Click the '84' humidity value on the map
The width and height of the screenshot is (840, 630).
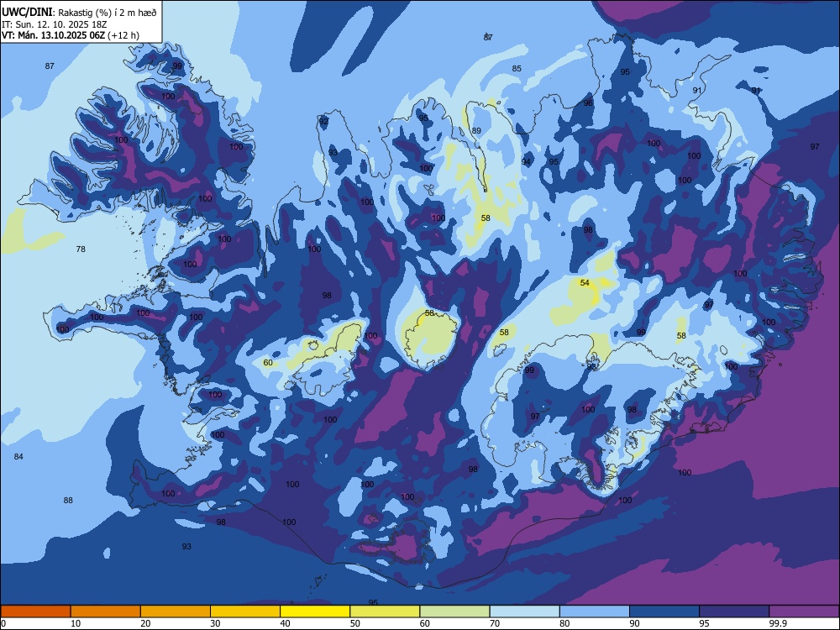(x=18, y=456)
